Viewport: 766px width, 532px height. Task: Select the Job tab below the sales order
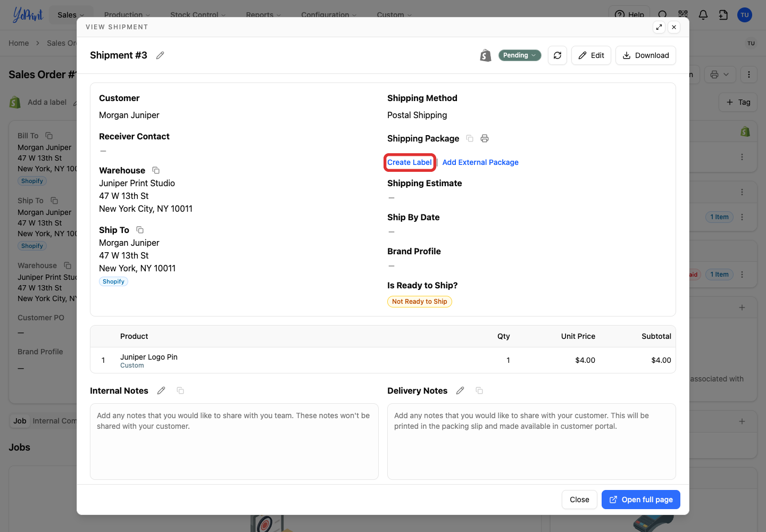(x=20, y=421)
